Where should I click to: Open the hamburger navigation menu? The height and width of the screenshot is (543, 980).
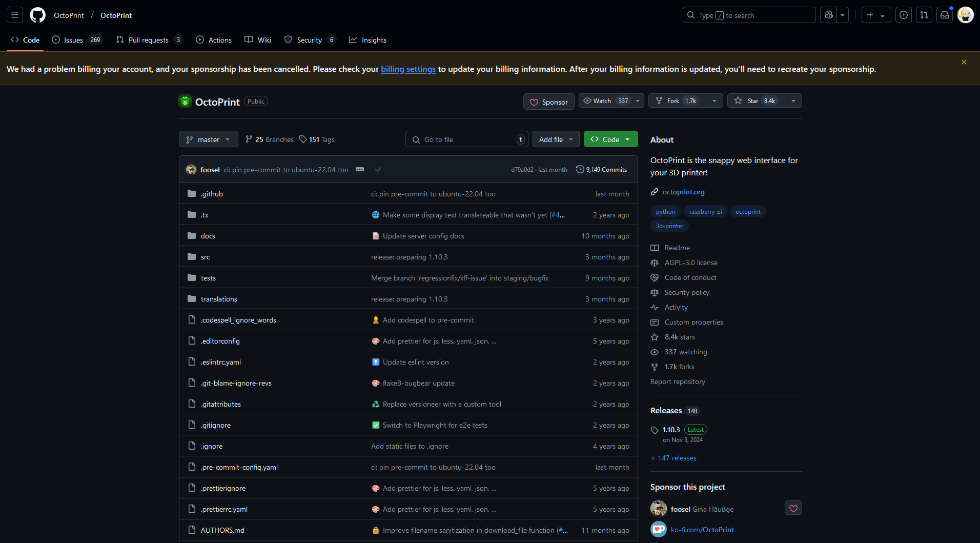coord(15,15)
